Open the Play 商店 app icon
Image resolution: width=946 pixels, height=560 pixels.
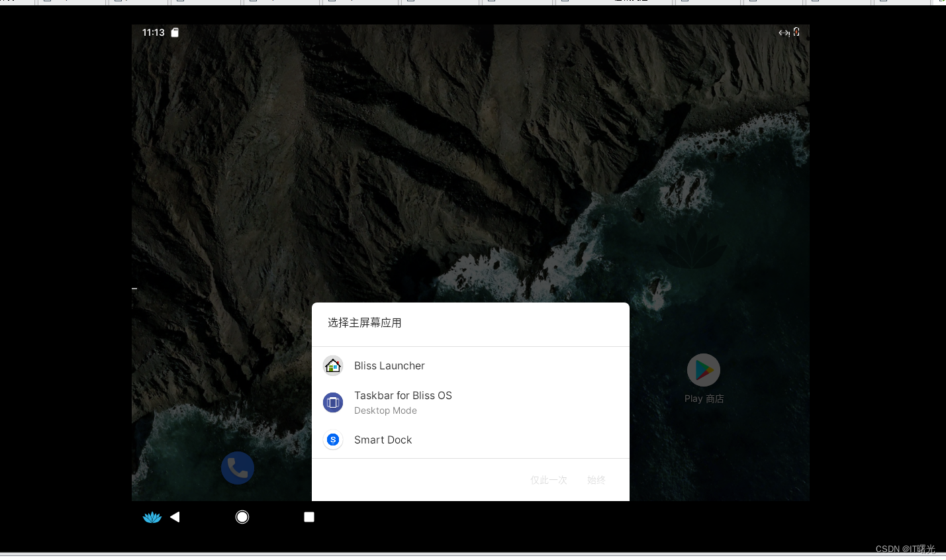pos(704,370)
